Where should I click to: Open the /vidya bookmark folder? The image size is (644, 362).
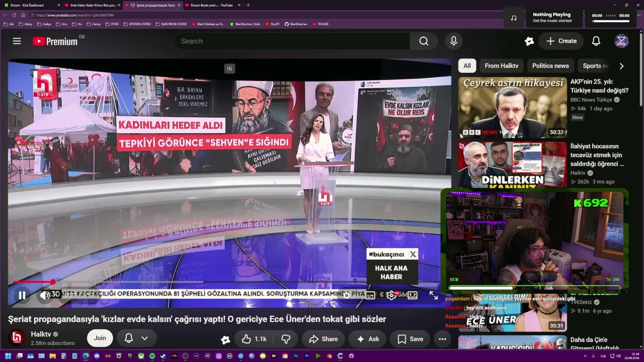[45, 24]
